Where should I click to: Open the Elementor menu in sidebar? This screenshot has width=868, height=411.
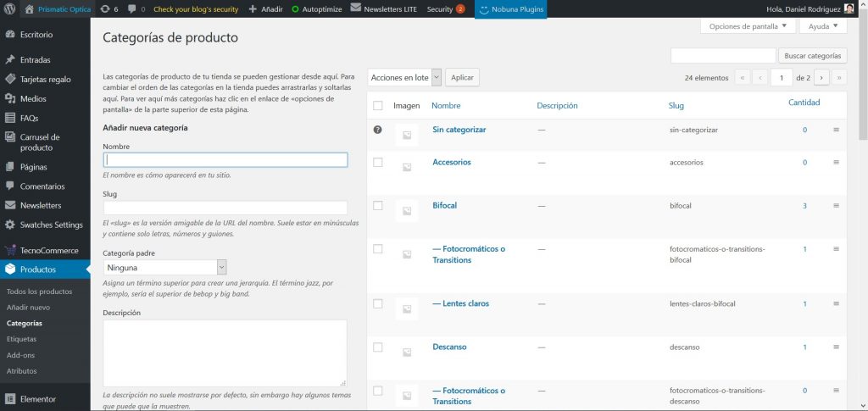37,398
